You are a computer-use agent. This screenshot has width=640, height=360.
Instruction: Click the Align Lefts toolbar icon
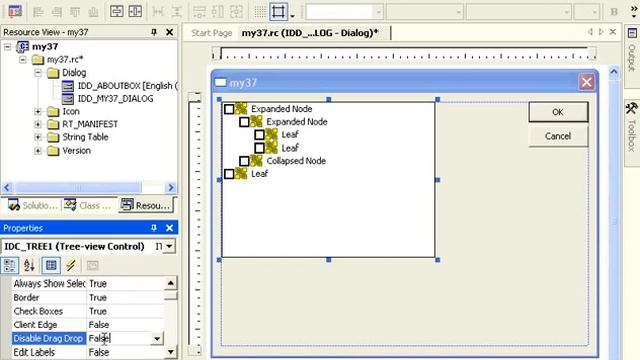(38, 12)
